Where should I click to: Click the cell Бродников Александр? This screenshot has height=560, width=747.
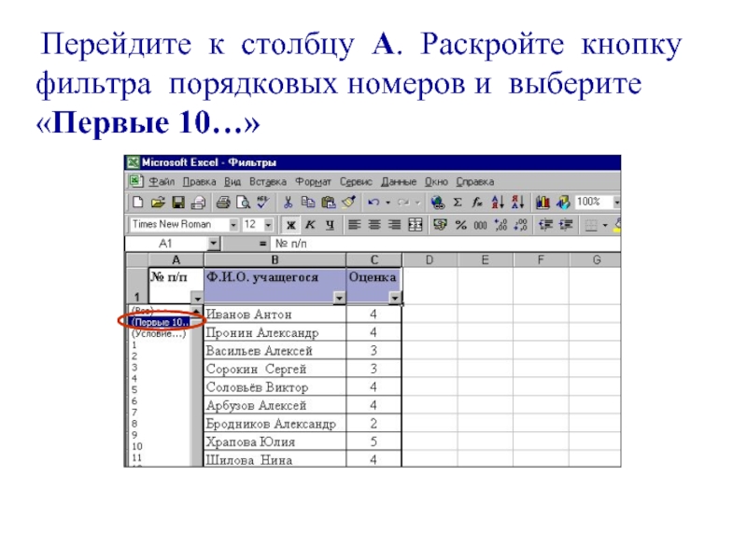pyautogui.click(x=275, y=424)
